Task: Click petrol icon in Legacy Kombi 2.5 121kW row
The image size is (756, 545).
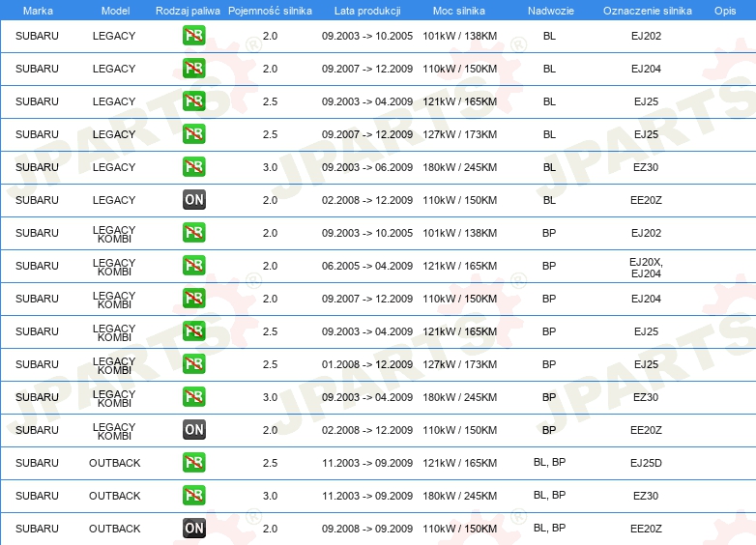Action: 193,331
